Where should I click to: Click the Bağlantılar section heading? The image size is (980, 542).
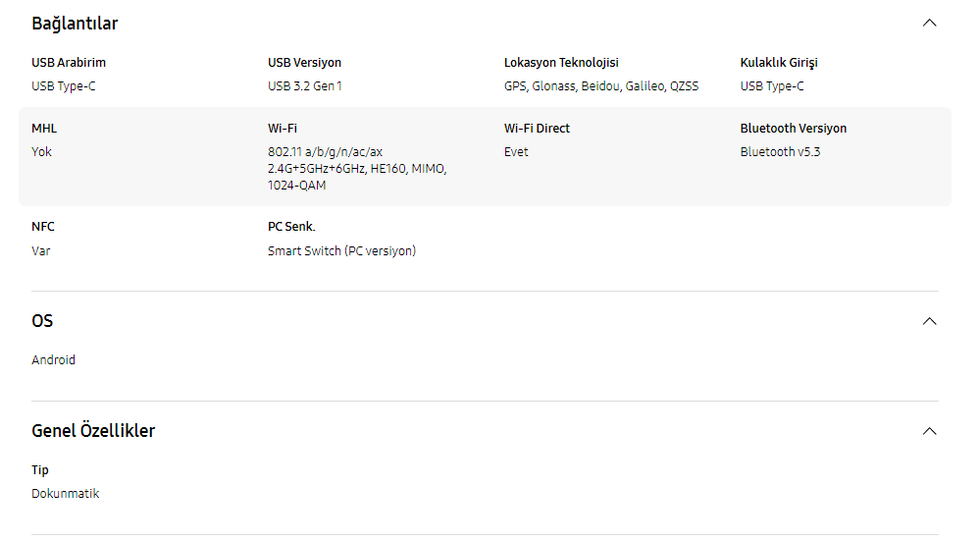75,24
